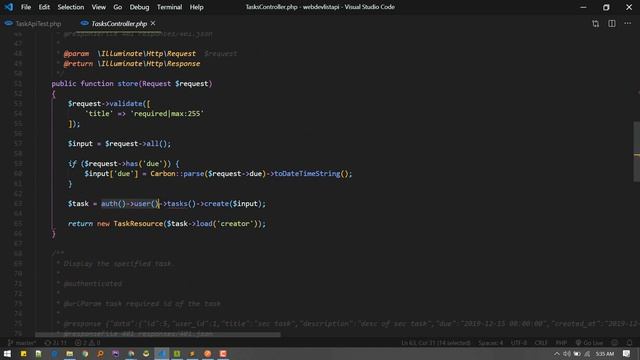Click the Go Live status button

tap(589, 343)
